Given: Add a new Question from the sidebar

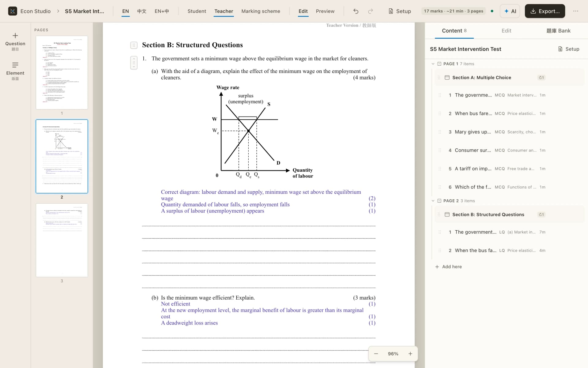Looking at the screenshot, I should [x=15, y=42].
